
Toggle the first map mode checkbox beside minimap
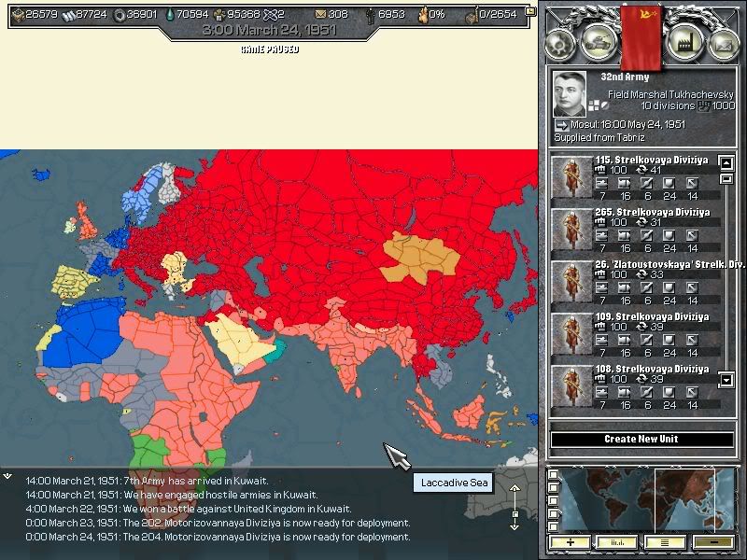(x=553, y=475)
